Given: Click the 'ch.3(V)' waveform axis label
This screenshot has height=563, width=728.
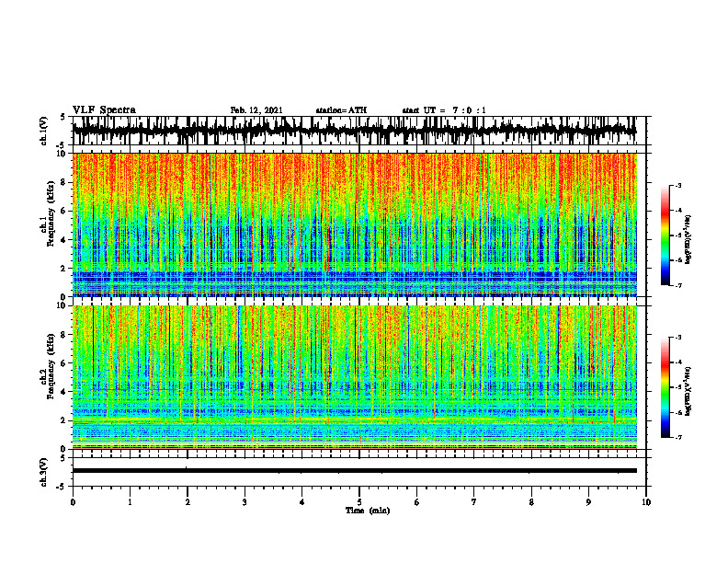Looking at the screenshot, I should click(44, 472).
